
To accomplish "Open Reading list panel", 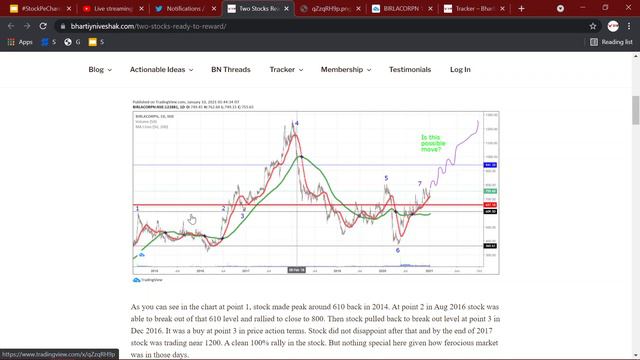I will tap(611, 42).
